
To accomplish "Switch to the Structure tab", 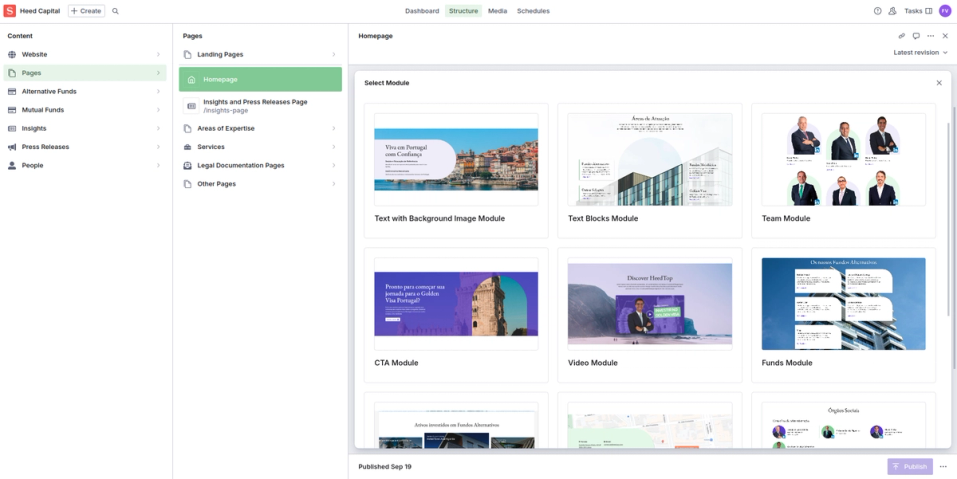I will tap(463, 11).
